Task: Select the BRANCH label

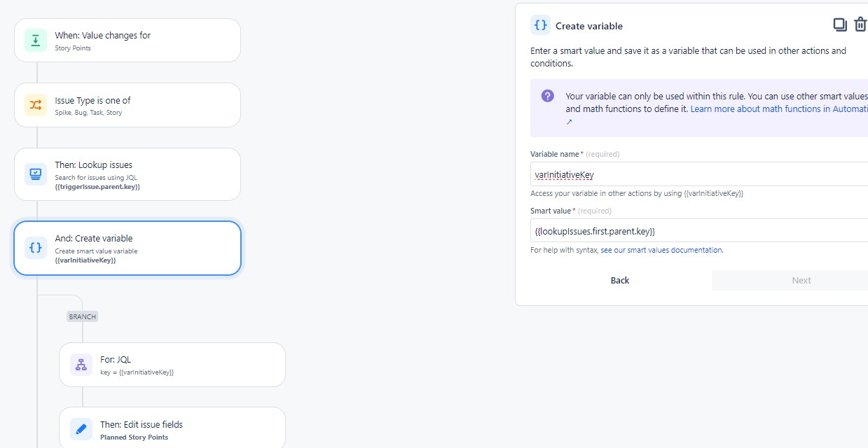Action: (x=82, y=316)
